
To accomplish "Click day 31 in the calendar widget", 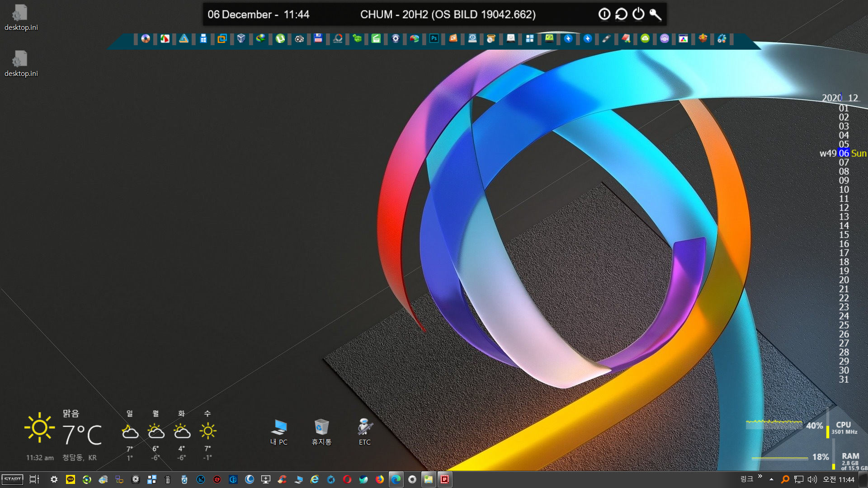I will click(844, 379).
